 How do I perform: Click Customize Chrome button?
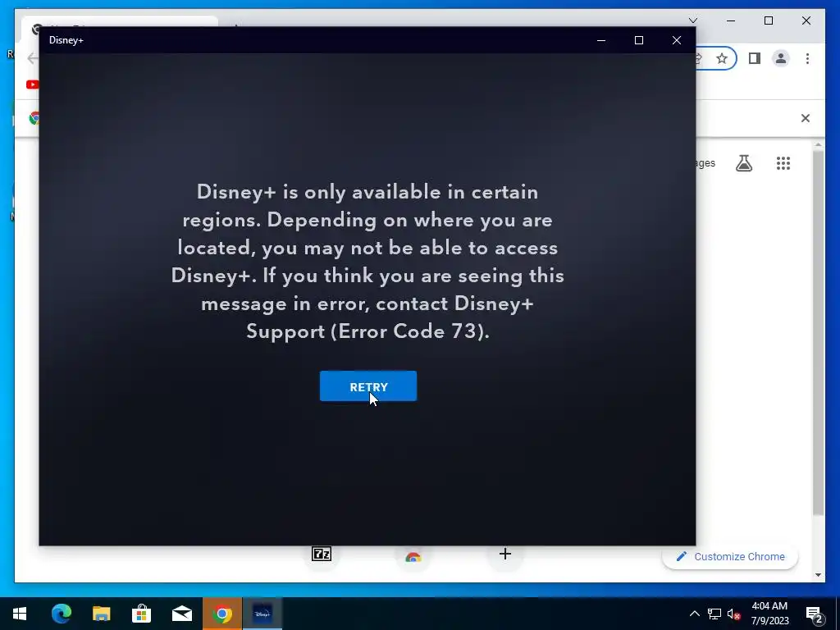point(730,557)
